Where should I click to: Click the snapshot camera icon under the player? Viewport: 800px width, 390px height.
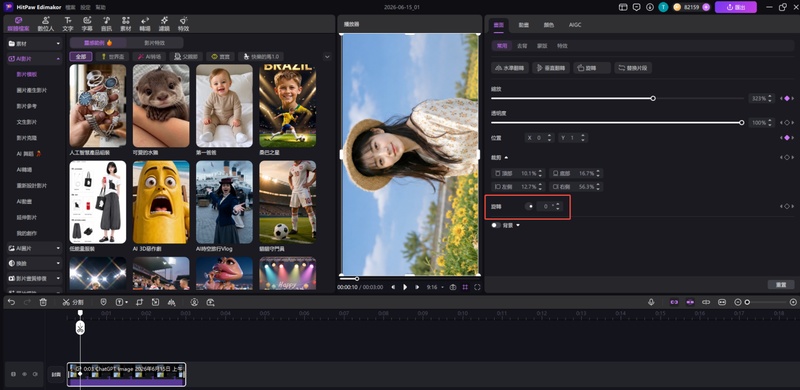tap(453, 287)
